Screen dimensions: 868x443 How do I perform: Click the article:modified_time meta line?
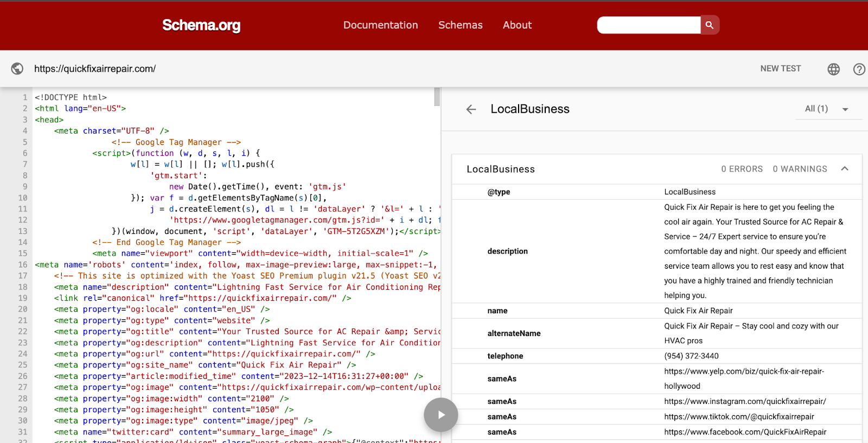(x=238, y=376)
